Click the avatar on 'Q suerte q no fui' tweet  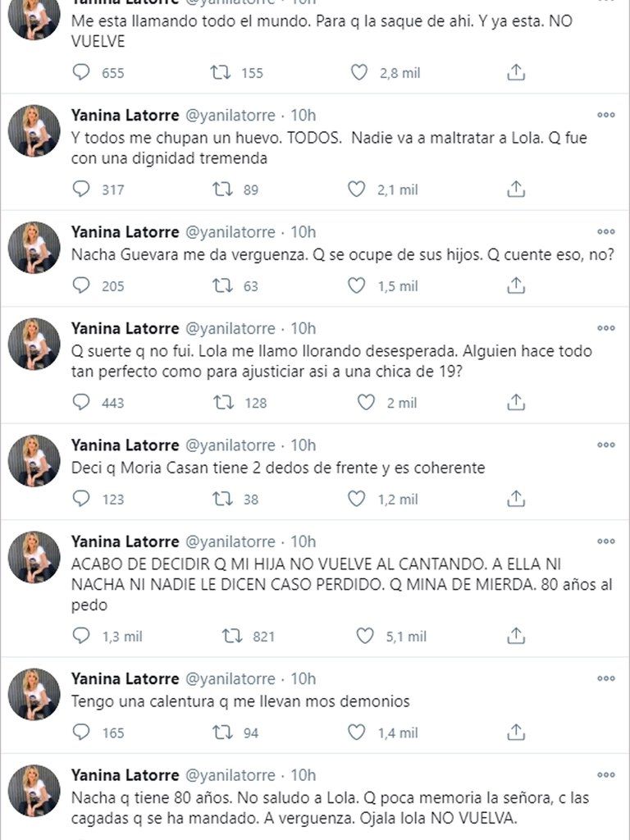34,344
